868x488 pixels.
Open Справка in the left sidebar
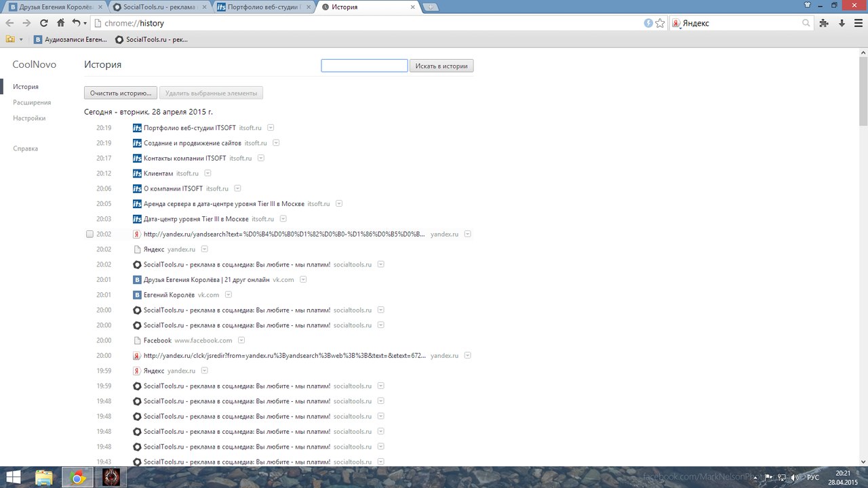25,148
